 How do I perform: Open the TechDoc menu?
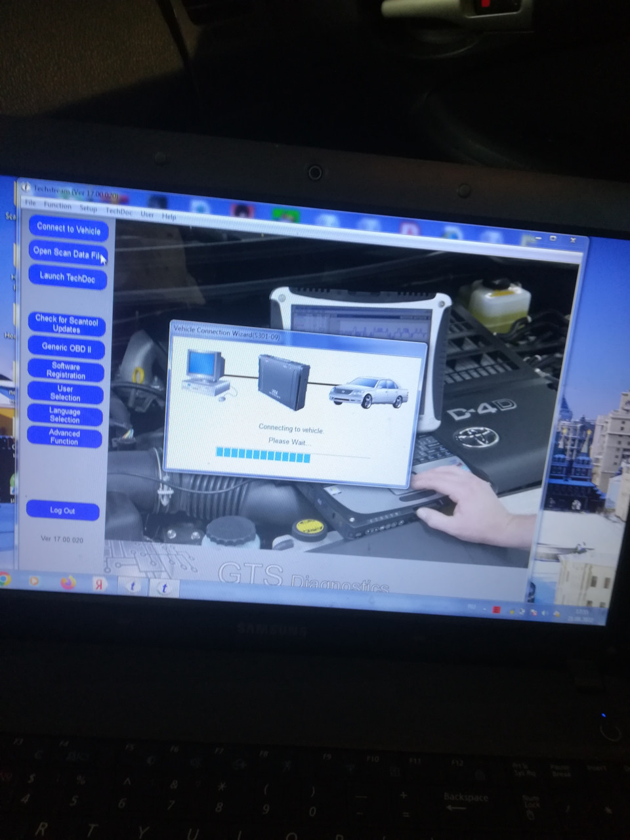119,211
